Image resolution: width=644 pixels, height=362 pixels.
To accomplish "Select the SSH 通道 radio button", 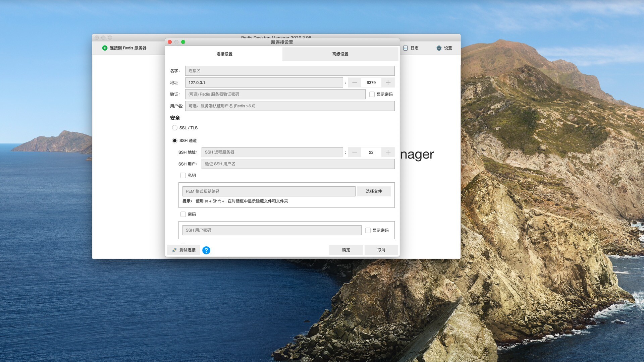I will tap(175, 140).
